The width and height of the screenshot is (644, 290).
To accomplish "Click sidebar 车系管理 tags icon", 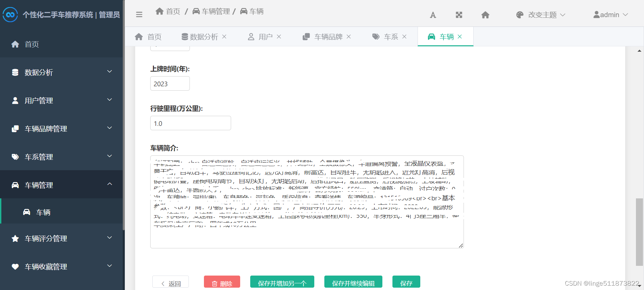I will 15,157.
